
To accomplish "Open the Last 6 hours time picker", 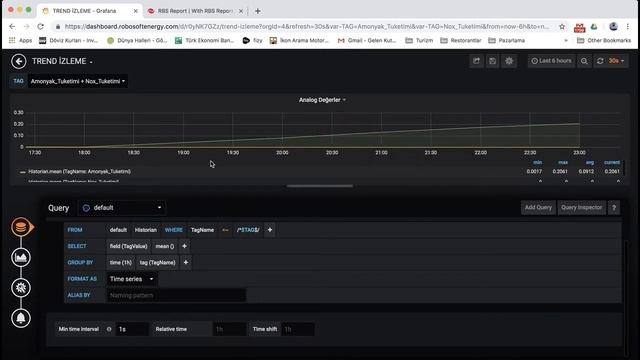I will tap(551, 61).
